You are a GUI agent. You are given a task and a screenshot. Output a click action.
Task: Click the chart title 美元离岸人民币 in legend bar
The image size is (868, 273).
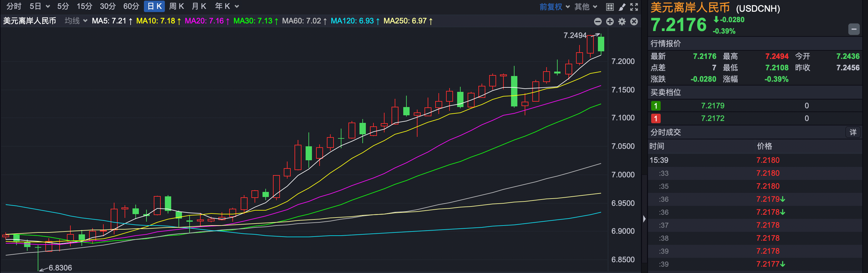(30, 21)
